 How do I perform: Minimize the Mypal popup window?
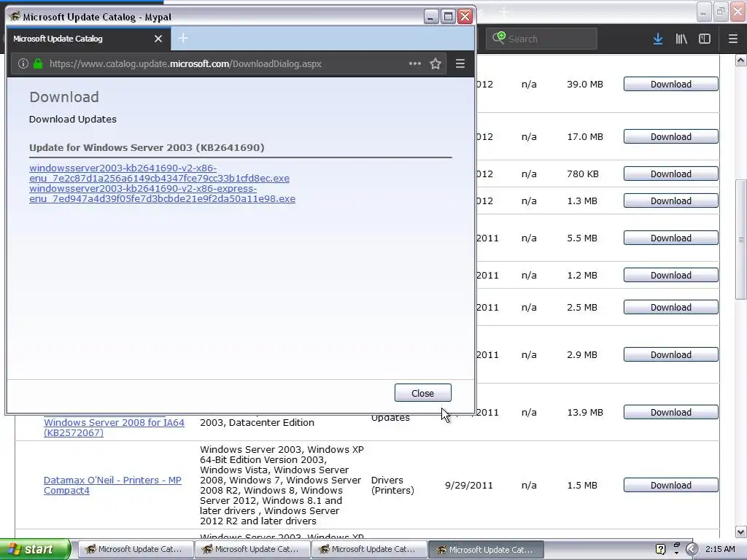431,17
